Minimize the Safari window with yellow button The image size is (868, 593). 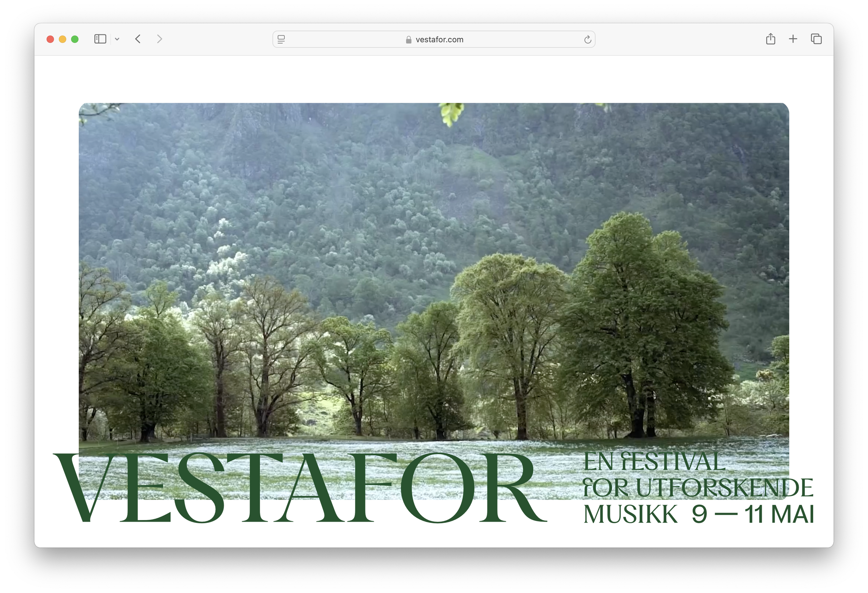coord(62,39)
